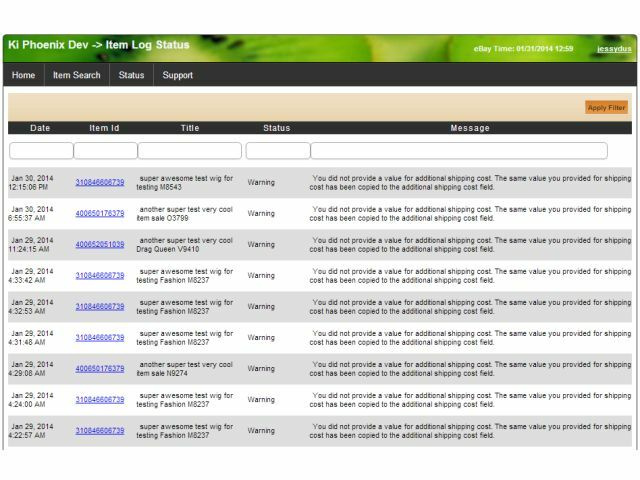Click the Message filter text box
This screenshot has height=480, width=640.
point(458,151)
